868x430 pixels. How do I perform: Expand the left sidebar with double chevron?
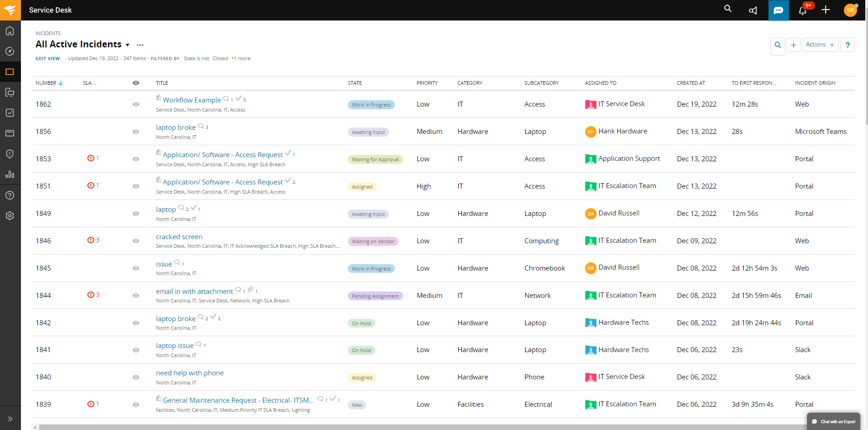click(10, 419)
